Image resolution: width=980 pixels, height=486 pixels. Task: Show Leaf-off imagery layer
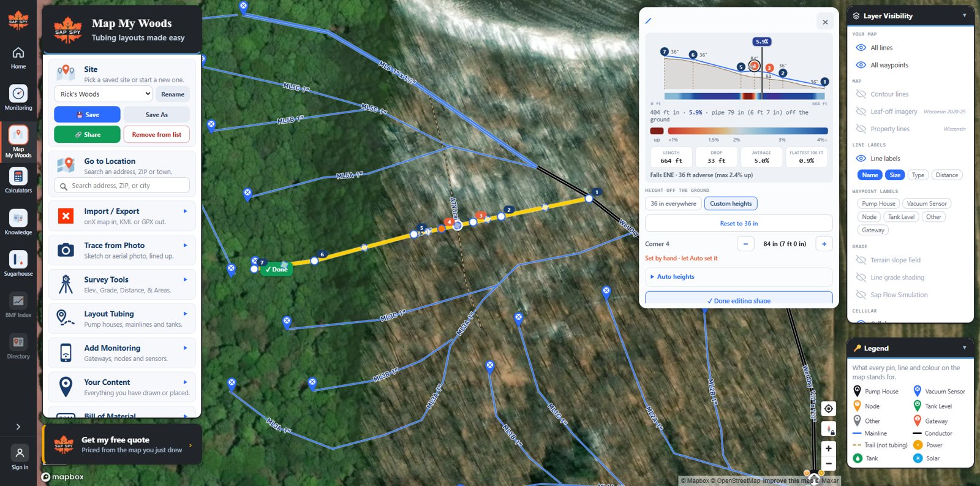(x=861, y=112)
